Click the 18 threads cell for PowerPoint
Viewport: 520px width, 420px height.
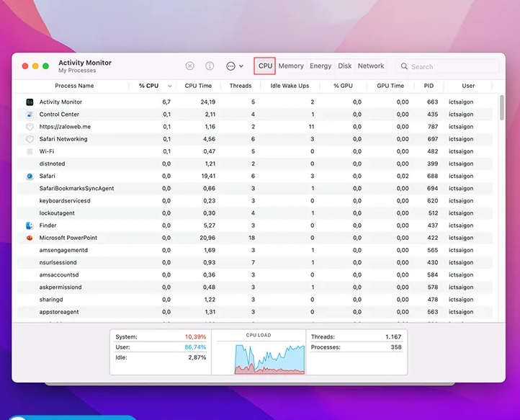251,238
